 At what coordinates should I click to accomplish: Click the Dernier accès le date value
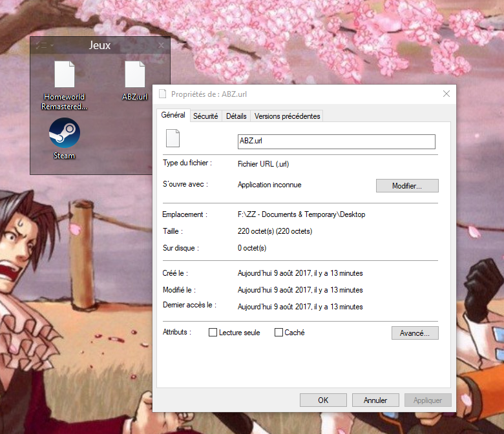click(300, 307)
